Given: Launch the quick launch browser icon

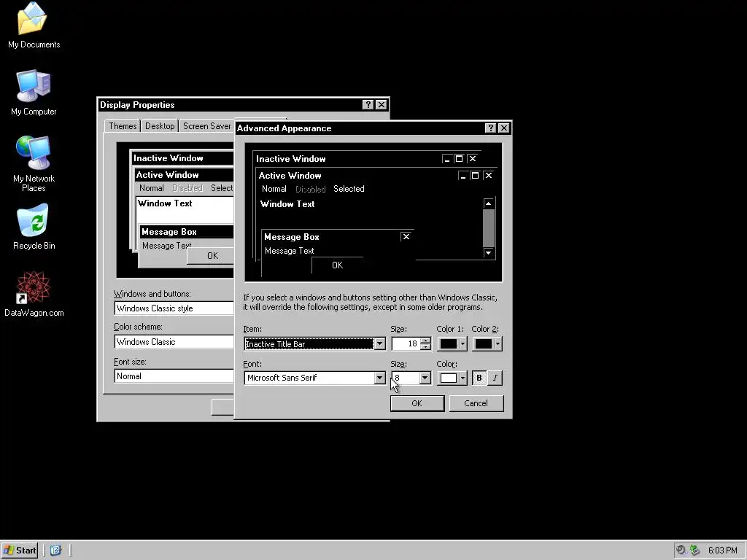Looking at the screenshot, I should (x=55, y=551).
